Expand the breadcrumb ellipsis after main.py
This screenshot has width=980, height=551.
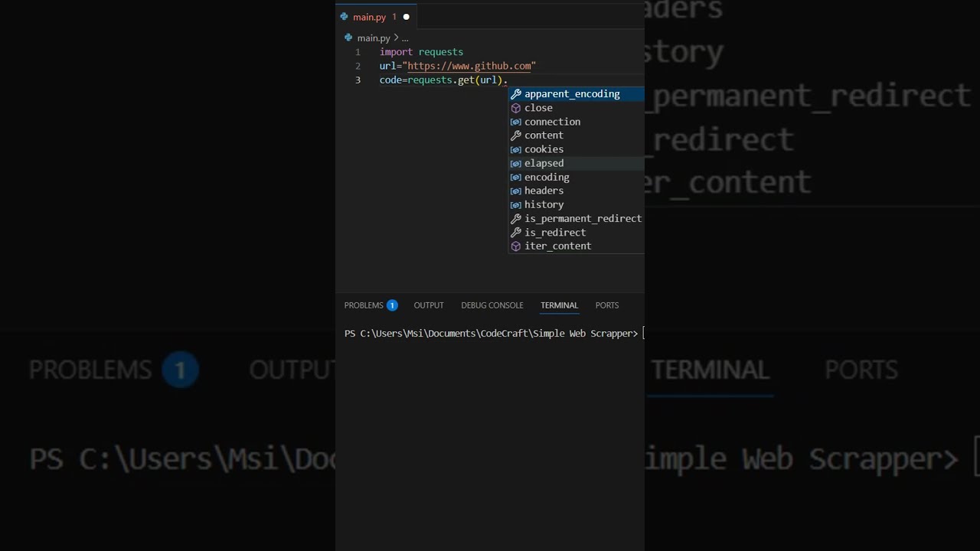405,37
